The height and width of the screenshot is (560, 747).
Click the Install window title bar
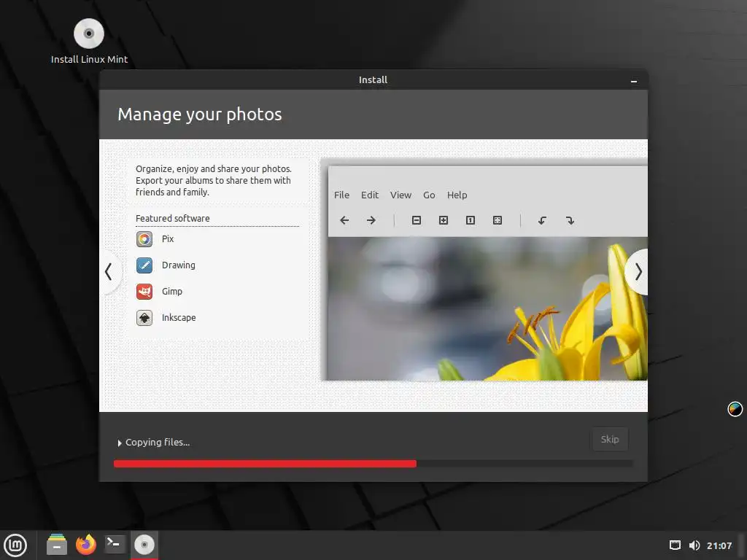click(x=373, y=80)
